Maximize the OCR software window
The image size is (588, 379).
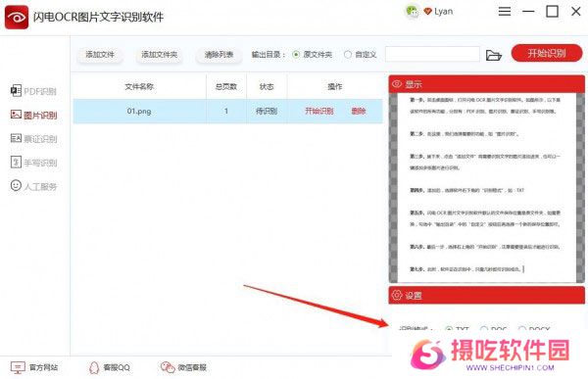(x=552, y=12)
